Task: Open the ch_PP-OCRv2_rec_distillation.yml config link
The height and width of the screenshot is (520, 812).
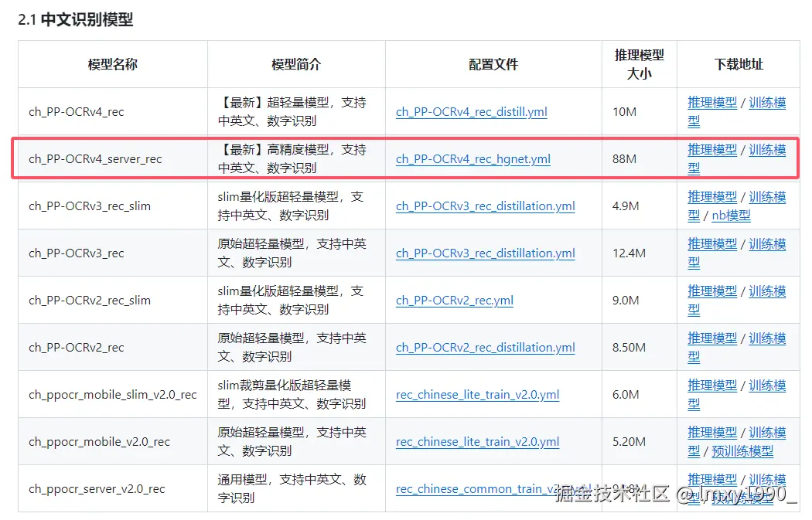Action: click(485, 347)
